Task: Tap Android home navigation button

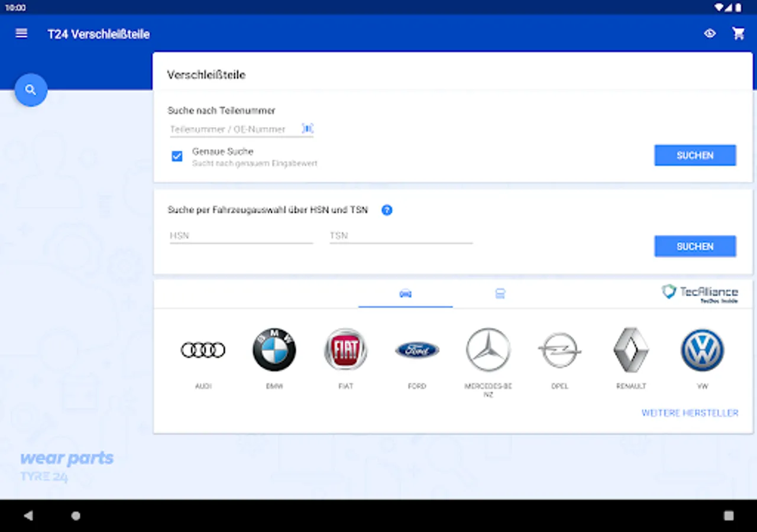Action: (x=76, y=515)
